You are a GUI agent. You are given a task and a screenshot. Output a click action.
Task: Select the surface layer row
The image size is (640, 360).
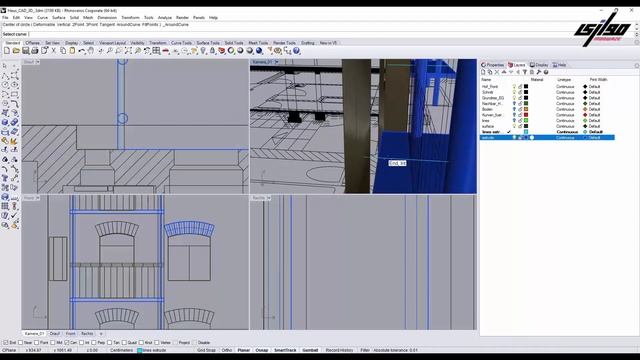[x=547, y=127]
